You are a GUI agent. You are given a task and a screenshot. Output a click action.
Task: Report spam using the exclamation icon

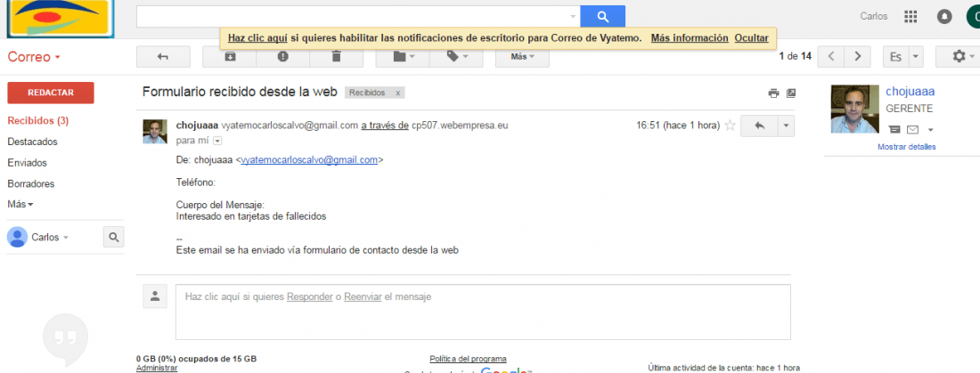tap(283, 56)
